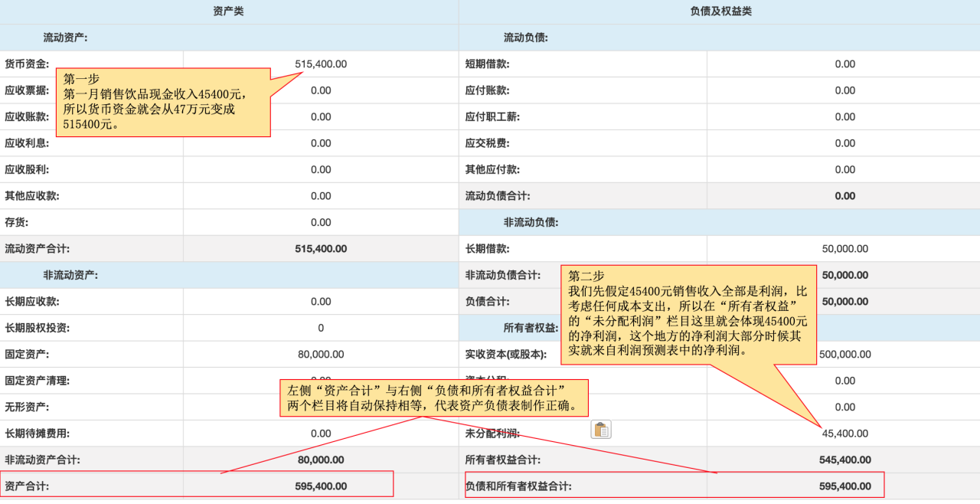Click the 第一步 yellow annotation callout
Screen dimensions: 980x504
pos(163,102)
